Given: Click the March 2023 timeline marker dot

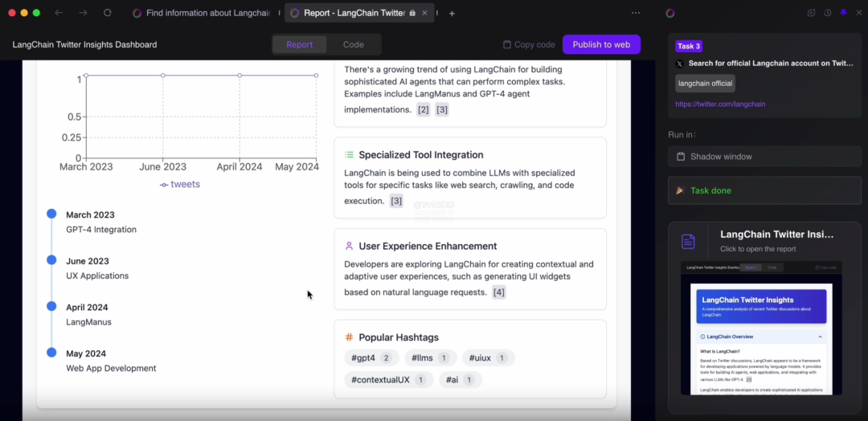Looking at the screenshot, I should click(51, 214).
